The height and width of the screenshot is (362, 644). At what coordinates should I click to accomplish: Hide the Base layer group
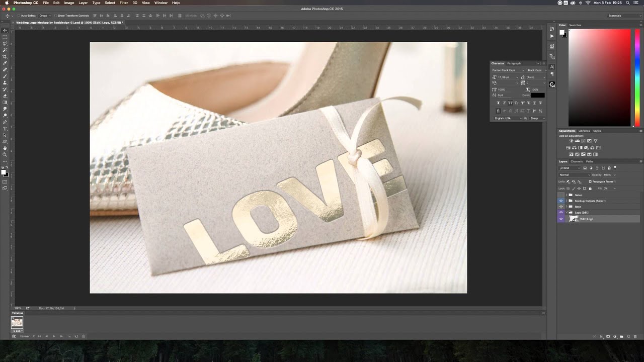pos(561,207)
